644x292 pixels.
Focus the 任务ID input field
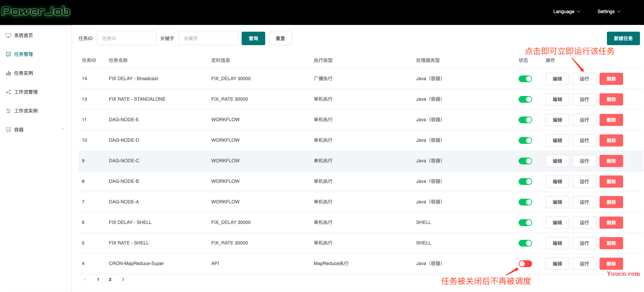point(127,38)
